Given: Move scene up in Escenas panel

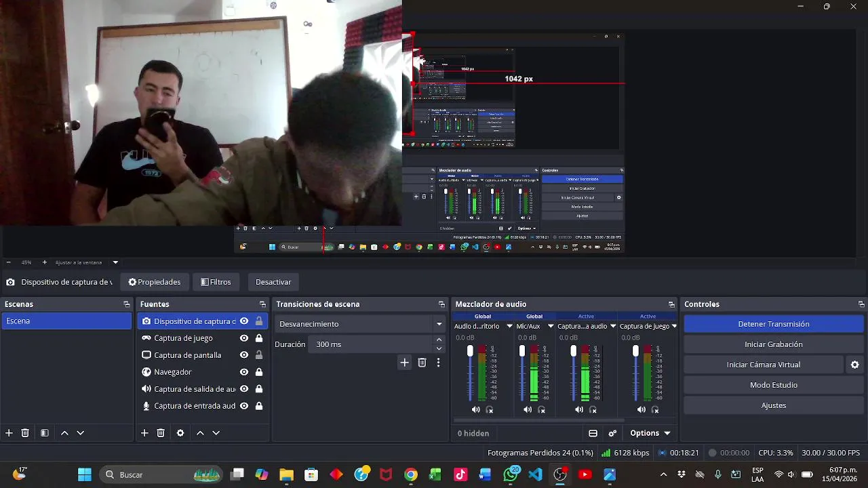Looking at the screenshot, I should coord(64,433).
